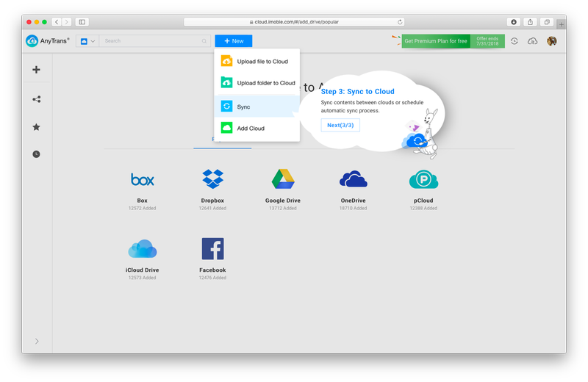The image size is (588, 382).
Task: Open starred favorites in sidebar
Action: pyautogui.click(x=36, y=127)
